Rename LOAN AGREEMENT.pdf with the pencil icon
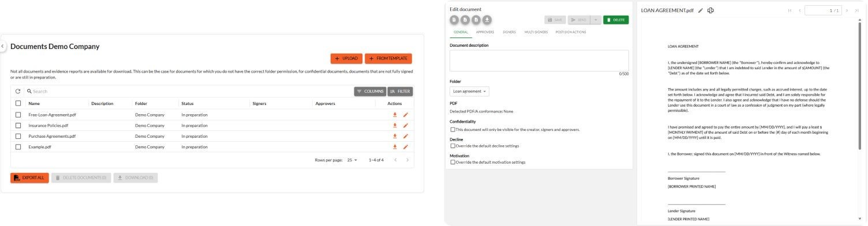868x226 pixels. point(701,10)
